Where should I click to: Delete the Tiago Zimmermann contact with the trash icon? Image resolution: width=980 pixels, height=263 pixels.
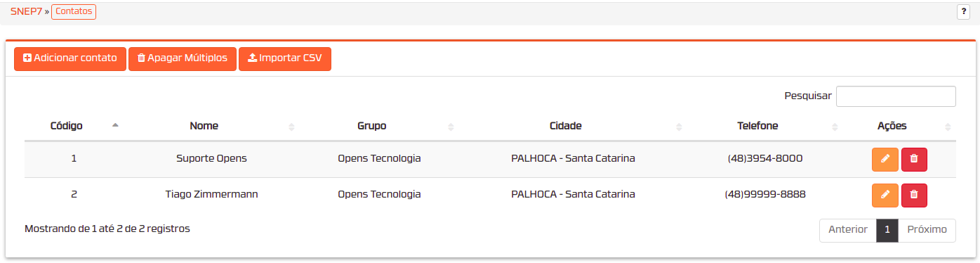(914, 195)
